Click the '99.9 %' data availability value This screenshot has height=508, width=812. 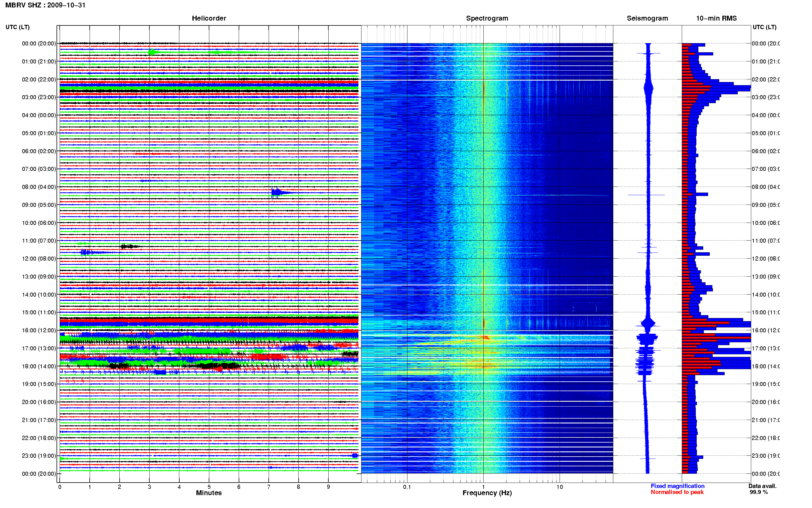pos(759,492)
